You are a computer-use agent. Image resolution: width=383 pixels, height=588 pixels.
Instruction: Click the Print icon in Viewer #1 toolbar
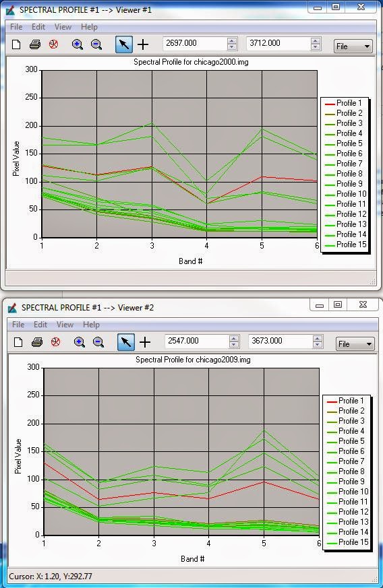(35, 44)
